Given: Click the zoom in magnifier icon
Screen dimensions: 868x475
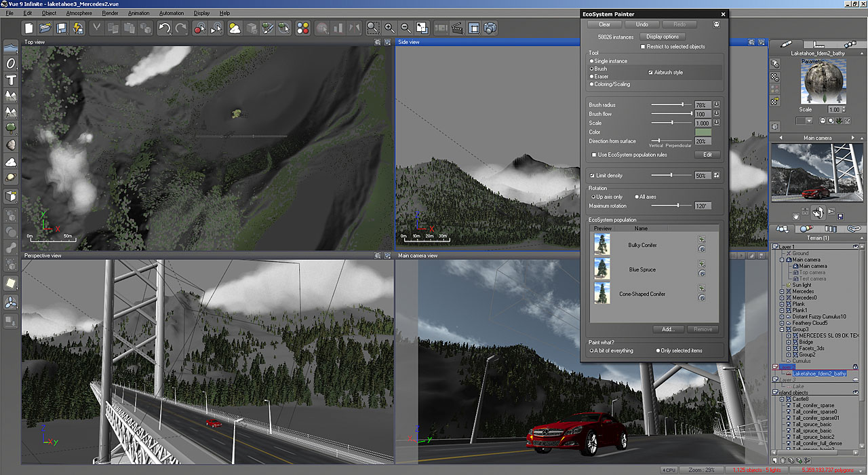Looking at the screenshot, I should click(x=389, y=28).
